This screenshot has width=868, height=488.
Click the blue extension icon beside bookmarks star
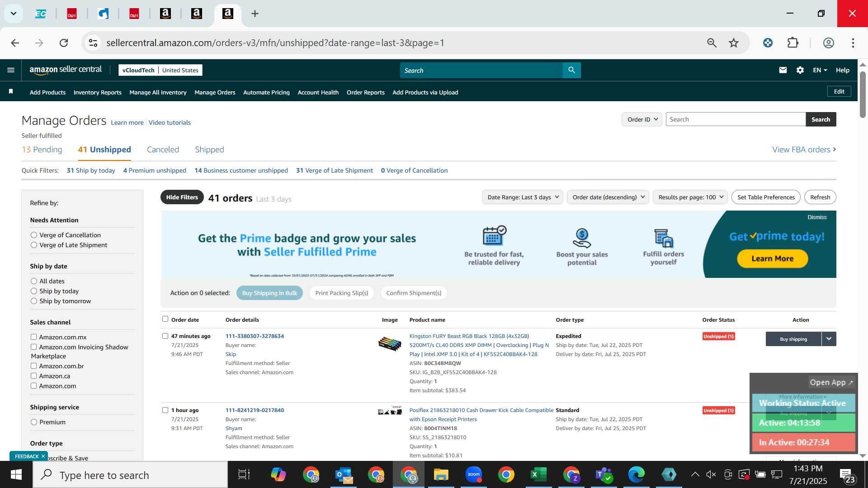tap(768, 43)
